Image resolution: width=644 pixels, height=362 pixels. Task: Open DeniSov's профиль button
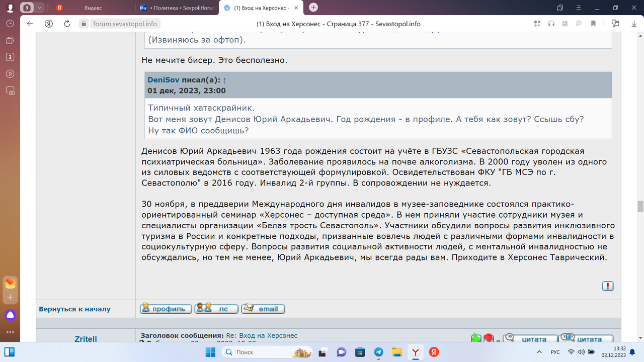[x=166, y=309]
